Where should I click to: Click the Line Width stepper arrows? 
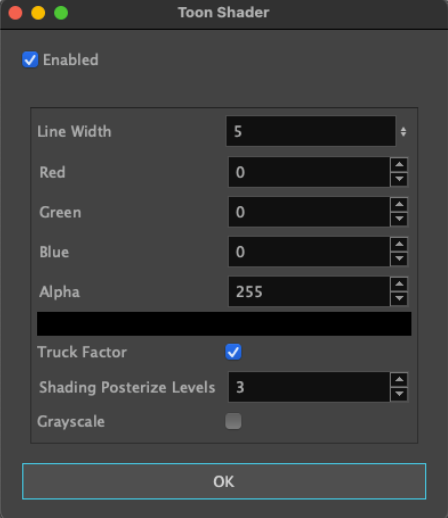pyautogui.click(x=403, y=131)
